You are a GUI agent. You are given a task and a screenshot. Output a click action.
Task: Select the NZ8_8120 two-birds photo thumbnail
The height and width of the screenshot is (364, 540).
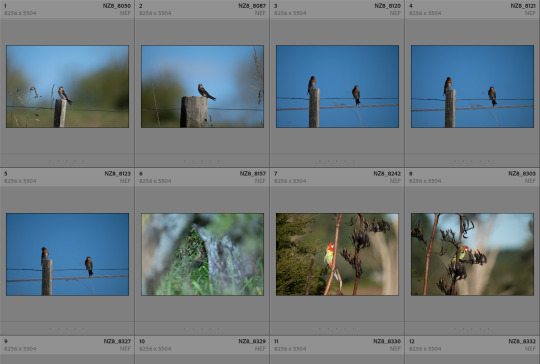338,86
